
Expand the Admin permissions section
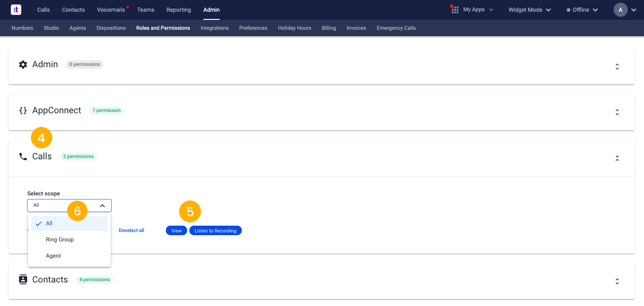617,66
